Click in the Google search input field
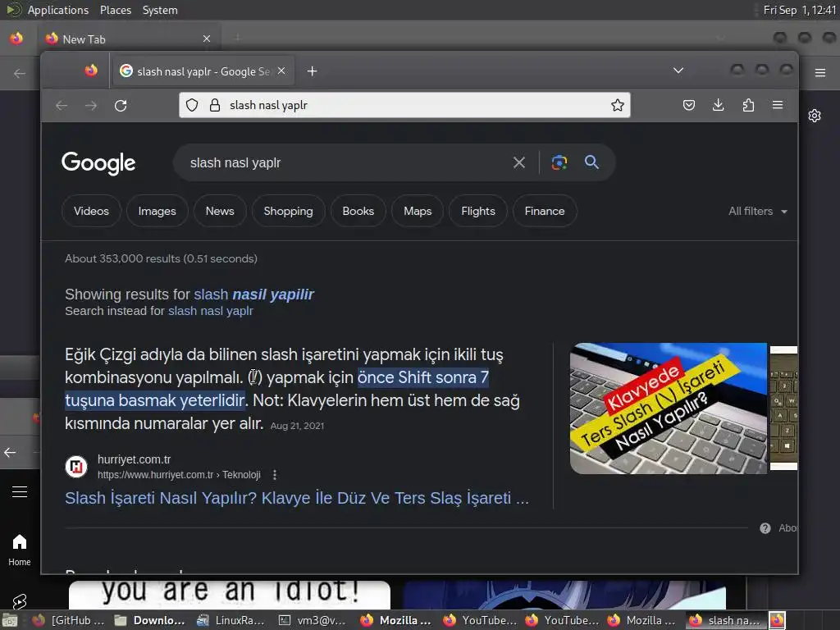The height and width of the screenshot is (630, 840). (343, 162)
